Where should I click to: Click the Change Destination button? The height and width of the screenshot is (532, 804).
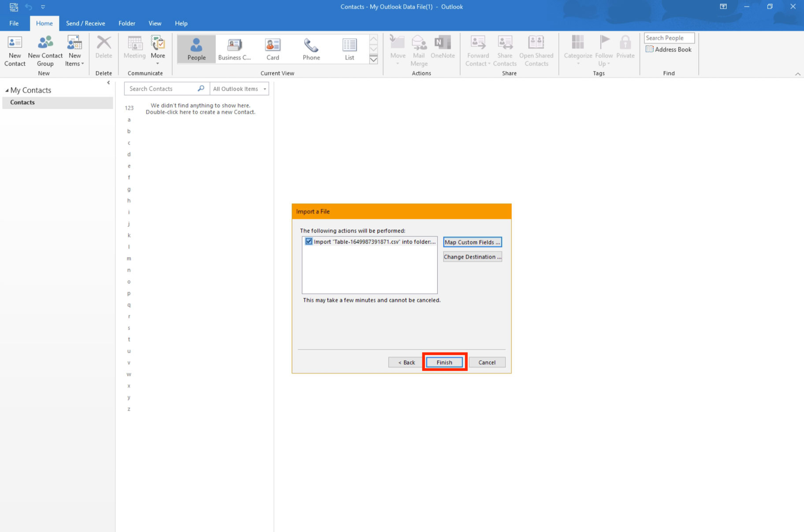pos(472,257)
